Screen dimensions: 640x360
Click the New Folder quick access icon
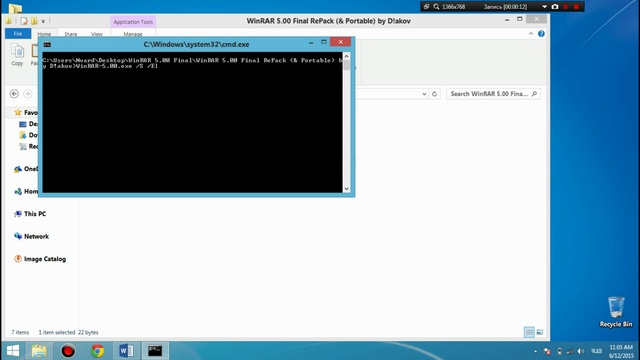point(34,21)
